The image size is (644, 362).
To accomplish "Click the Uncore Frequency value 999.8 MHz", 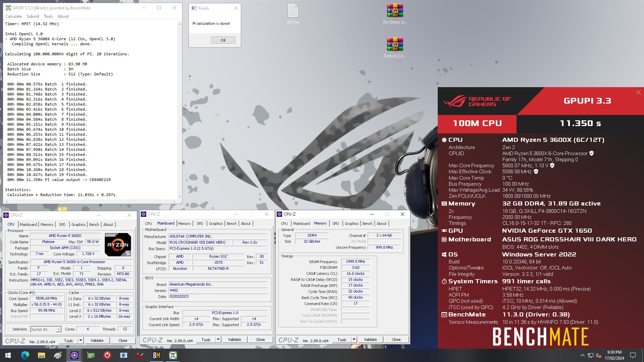I will point(384,247).
